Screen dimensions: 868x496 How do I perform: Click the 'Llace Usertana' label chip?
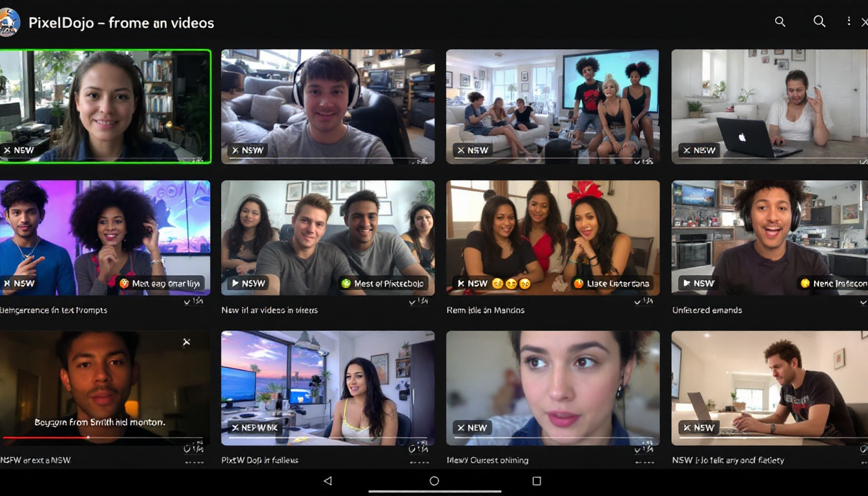[x=612, y=284]
